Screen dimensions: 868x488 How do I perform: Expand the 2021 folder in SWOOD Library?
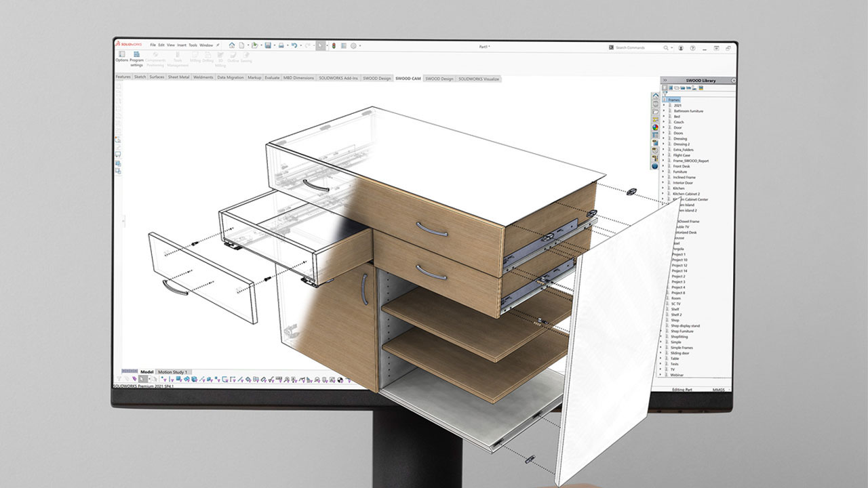pyautogui.click(x=664, y=105)
